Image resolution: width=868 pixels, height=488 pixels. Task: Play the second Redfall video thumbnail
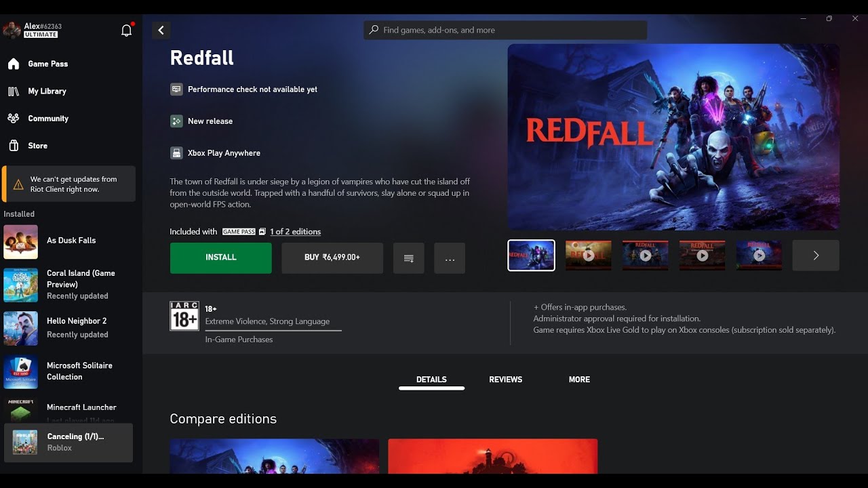tap(589, 256)
